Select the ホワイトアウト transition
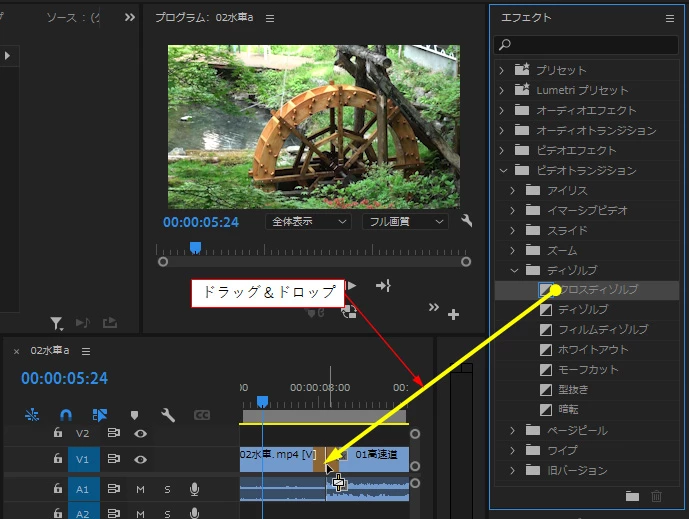Screen dimensions: 689x519 [593, 350]
